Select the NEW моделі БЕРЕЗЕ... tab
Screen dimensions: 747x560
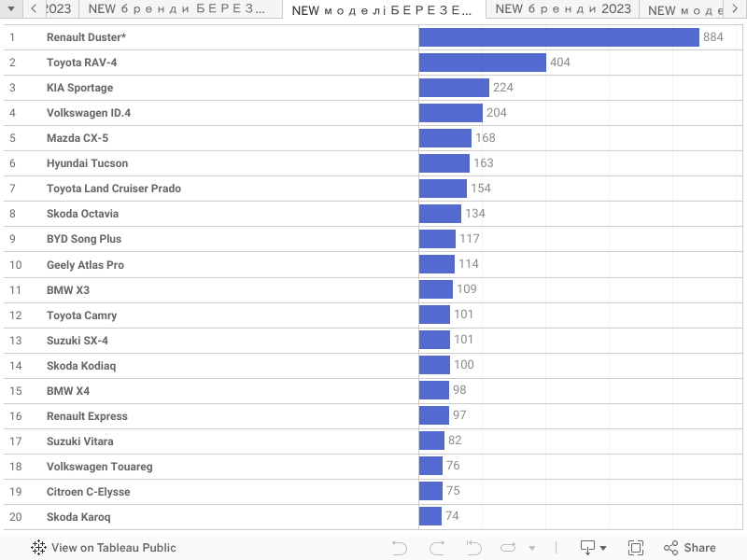384,9
